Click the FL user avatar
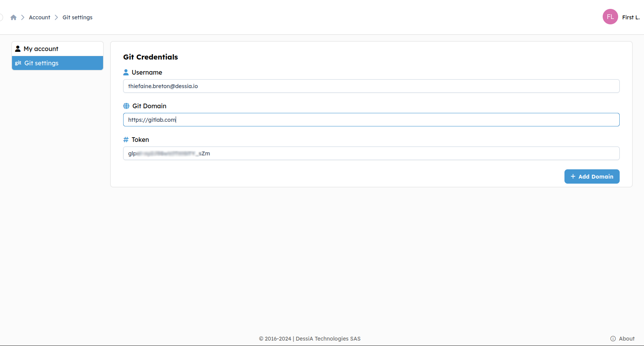 (610, 17)
